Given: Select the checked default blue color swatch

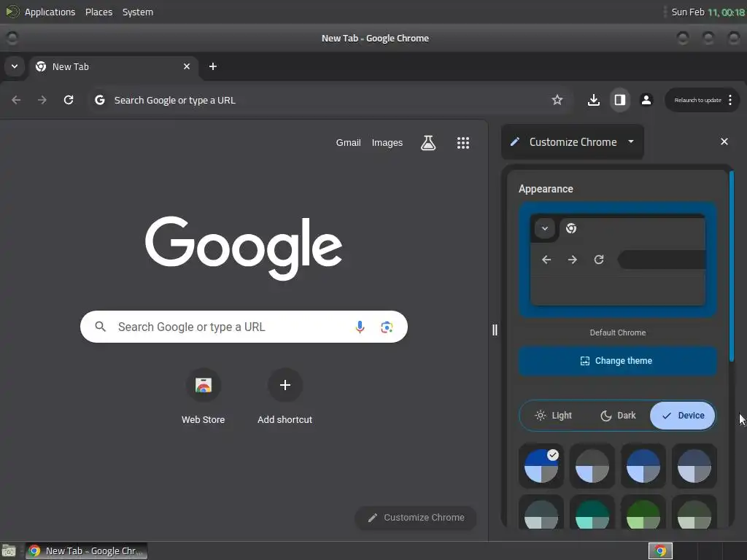Looking at the screenshot, I should tap(541, 466).
